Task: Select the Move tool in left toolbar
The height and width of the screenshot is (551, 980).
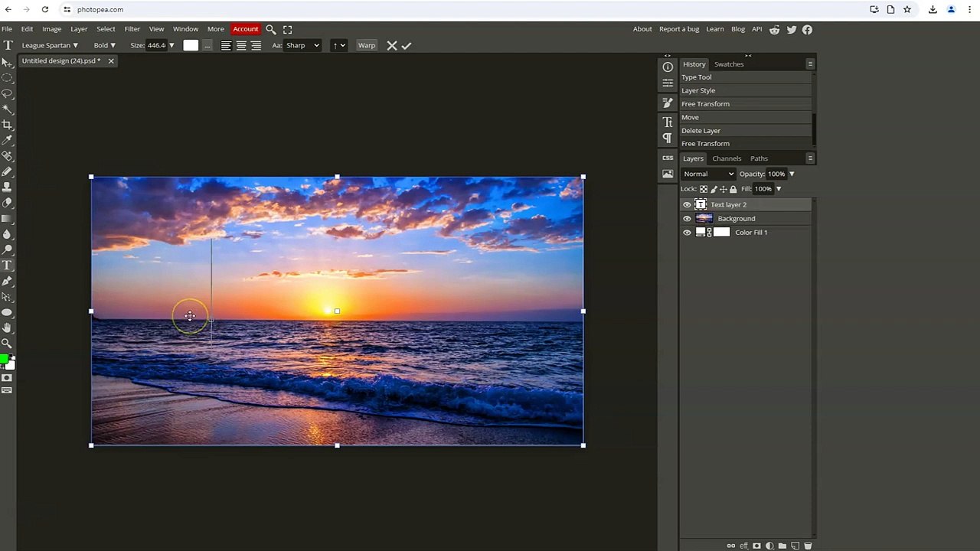Action: tap(7, 63)
